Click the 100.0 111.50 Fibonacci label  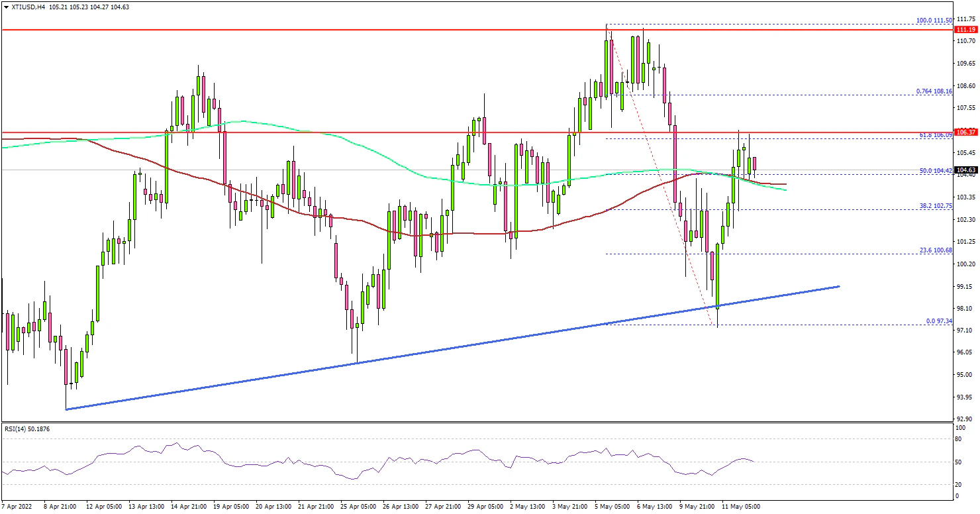934,21
